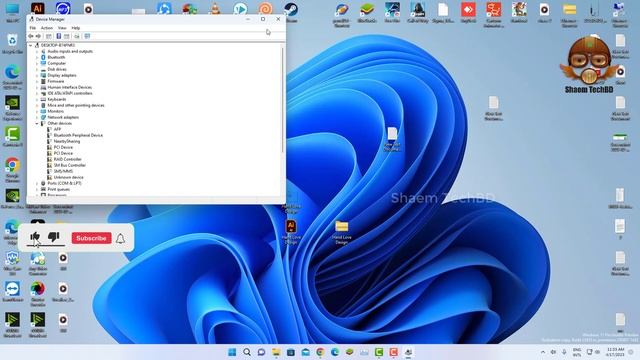
Task: Click the microphone icon in system tray
Action: coord(564,352)
